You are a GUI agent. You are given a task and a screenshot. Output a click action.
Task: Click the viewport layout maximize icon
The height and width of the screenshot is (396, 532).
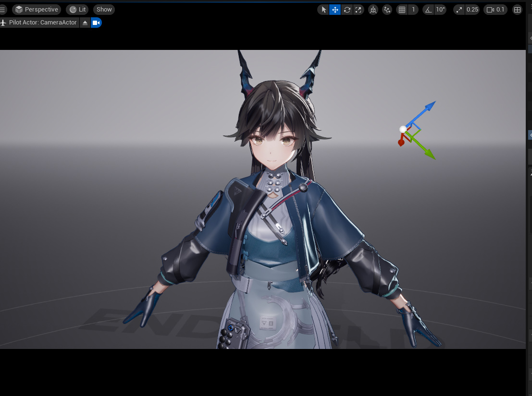pyautogui.click(x=517, y=10)
